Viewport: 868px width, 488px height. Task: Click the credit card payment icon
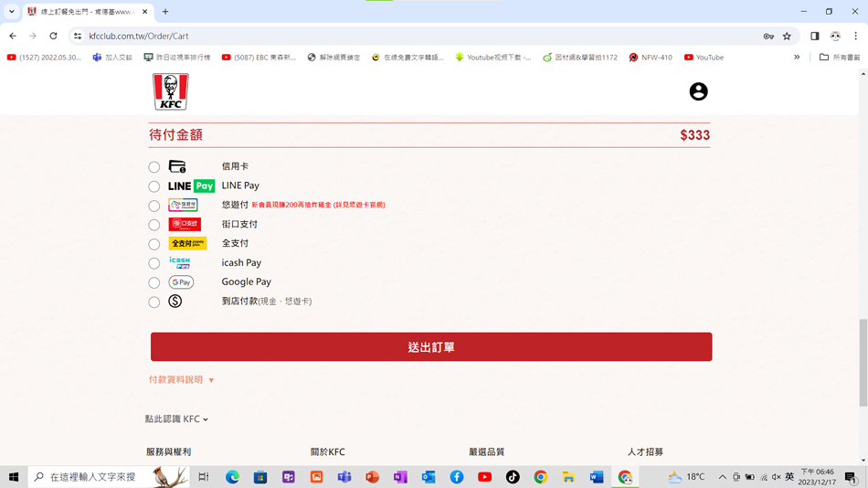click(x=177, y=166)
